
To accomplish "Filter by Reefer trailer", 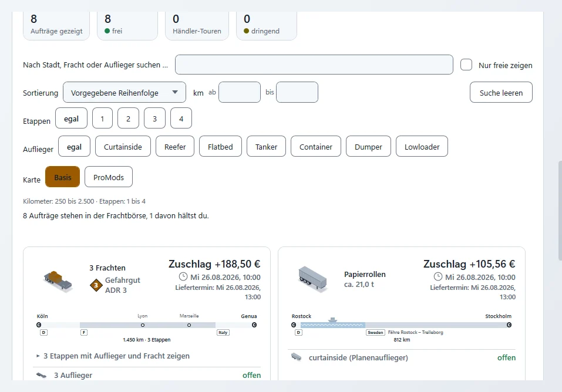I will (175, 146).
